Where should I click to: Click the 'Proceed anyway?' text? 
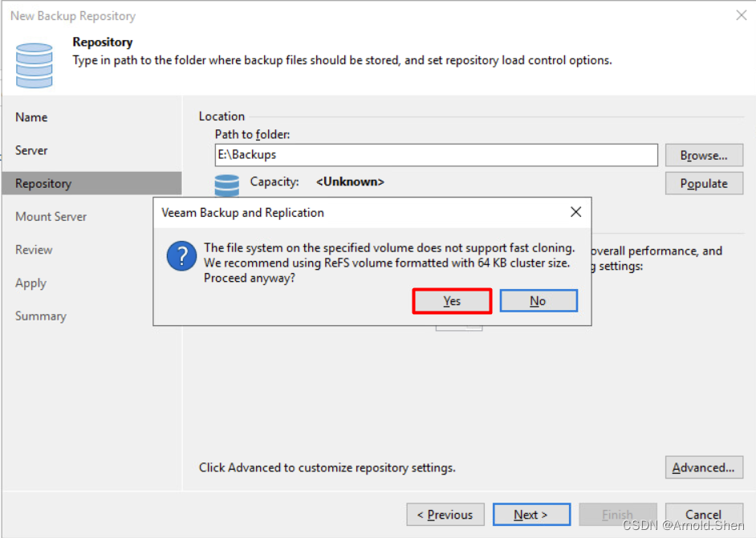[250, 279]
